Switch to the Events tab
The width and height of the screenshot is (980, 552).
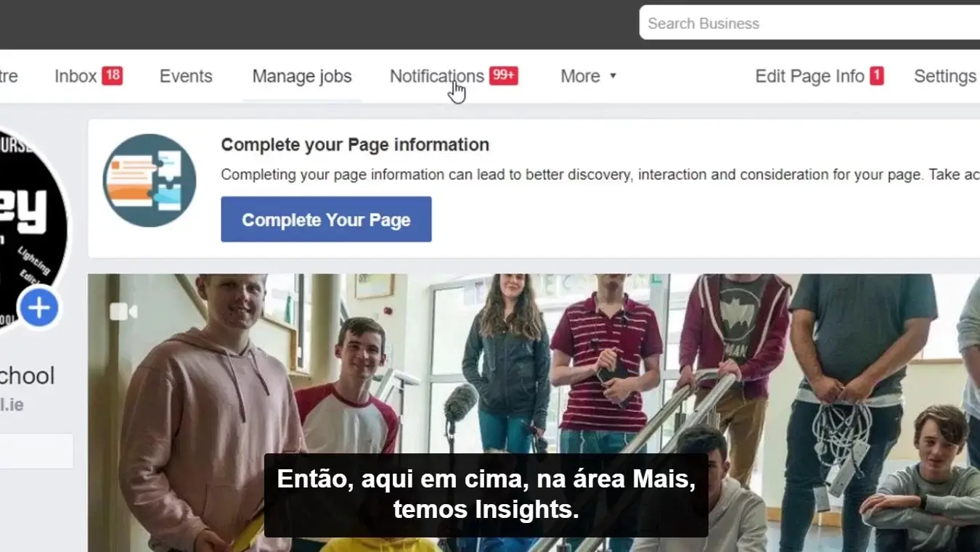186,76
